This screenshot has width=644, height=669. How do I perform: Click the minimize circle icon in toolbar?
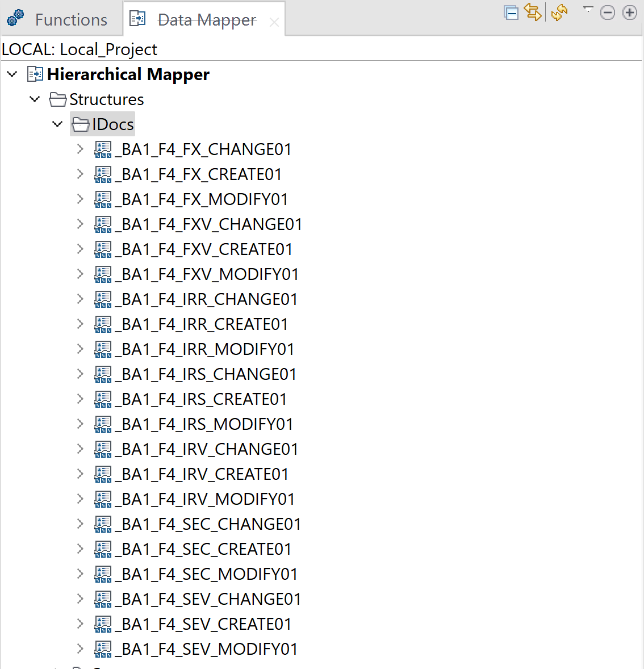(x=608, y=12)
